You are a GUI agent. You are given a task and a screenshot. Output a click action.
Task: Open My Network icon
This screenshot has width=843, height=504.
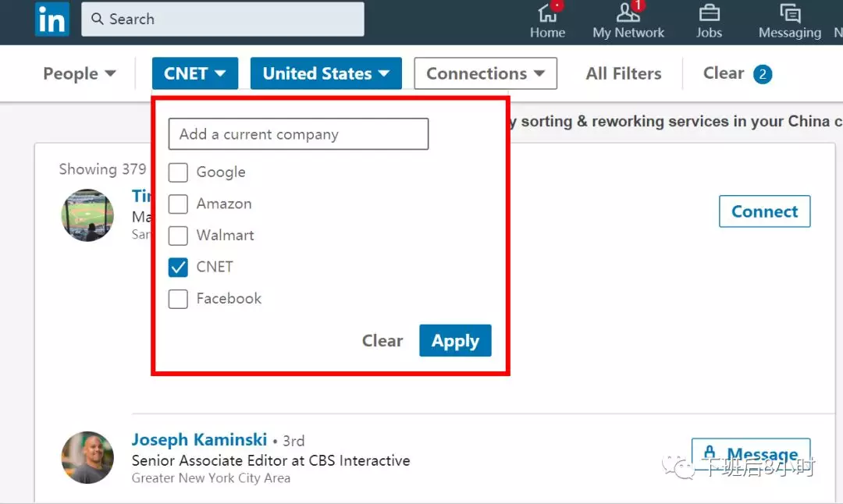coord(628,13)
